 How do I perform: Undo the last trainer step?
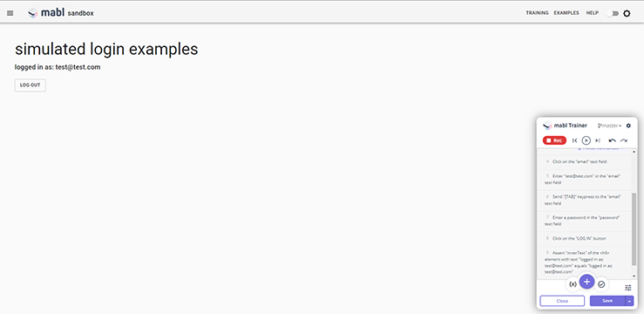(x=612, y=140)
